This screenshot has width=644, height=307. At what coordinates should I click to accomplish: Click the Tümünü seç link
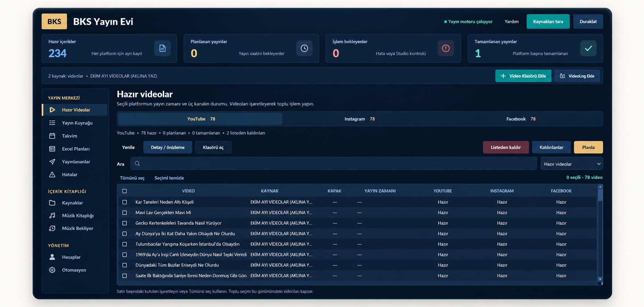coord(132,178)
